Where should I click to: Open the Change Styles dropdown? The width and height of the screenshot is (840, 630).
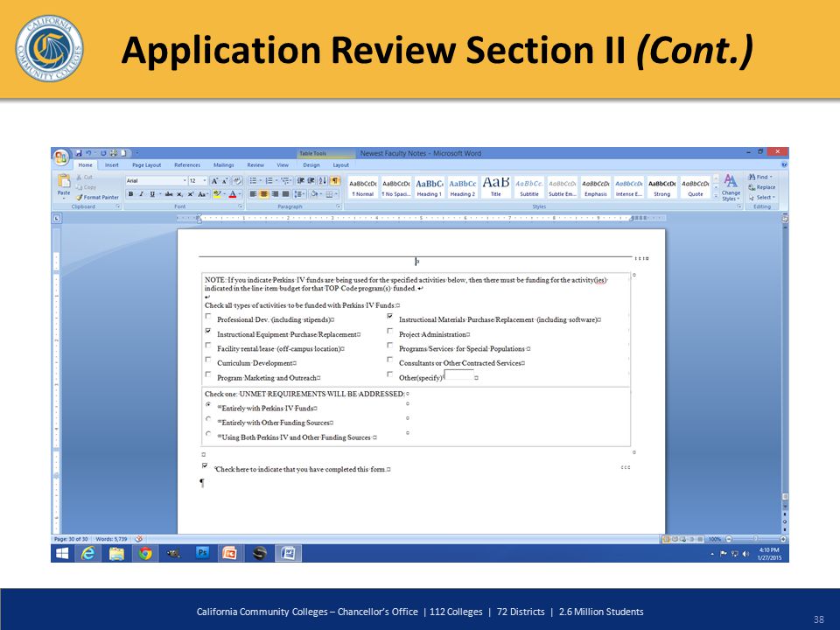[731, 187]
